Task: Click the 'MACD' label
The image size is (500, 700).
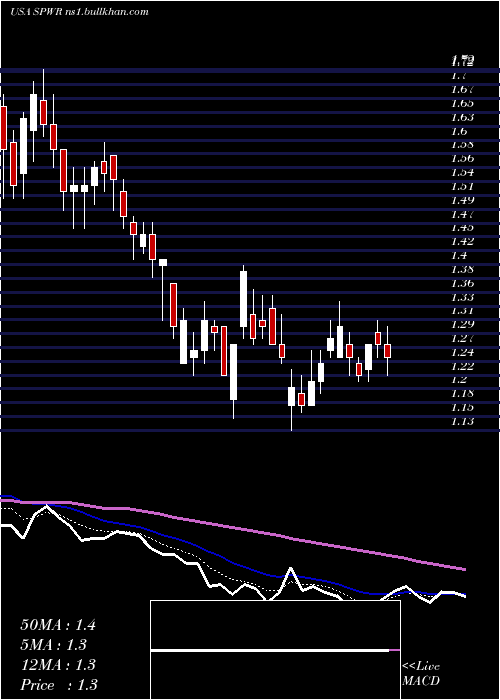Action: pos(421,681)
